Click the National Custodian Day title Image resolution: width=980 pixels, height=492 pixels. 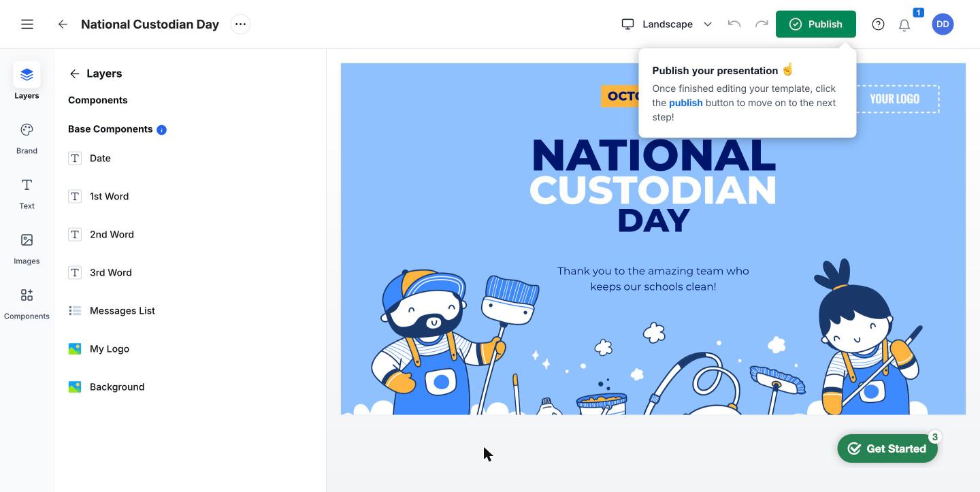coord(150,24)
